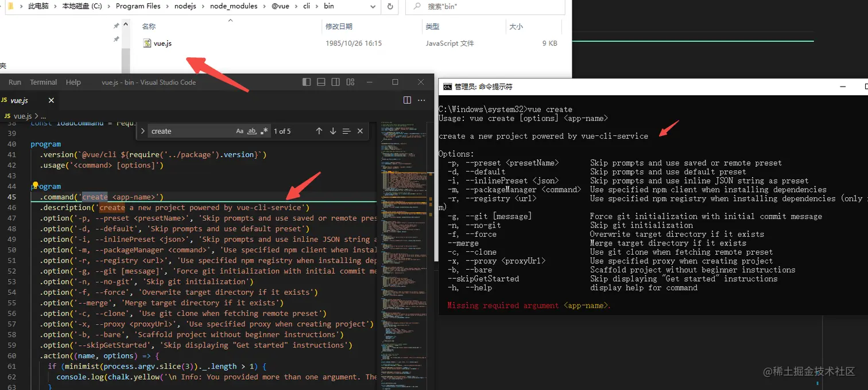Click Explorer navigation pane scroll-up arrow
Screen dimensions: 868x390
point(126,24)
